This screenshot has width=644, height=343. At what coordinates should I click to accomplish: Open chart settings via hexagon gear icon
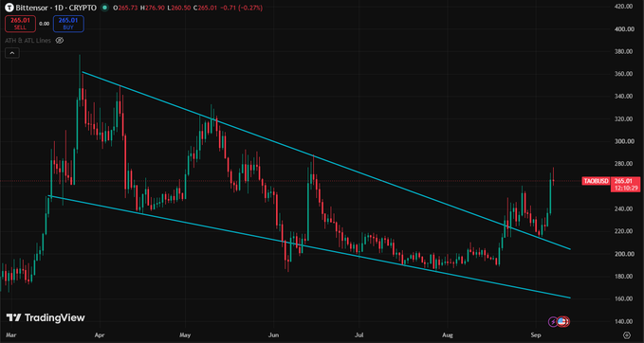coord(626,334)
